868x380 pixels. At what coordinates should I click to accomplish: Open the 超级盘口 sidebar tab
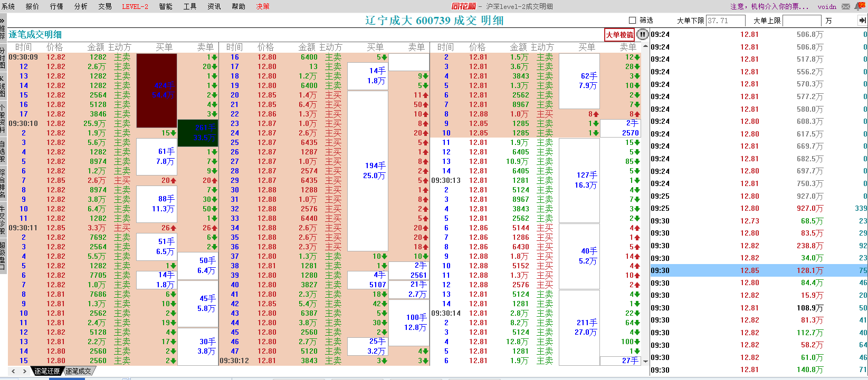pyautogui.click(x=3, y=256)
